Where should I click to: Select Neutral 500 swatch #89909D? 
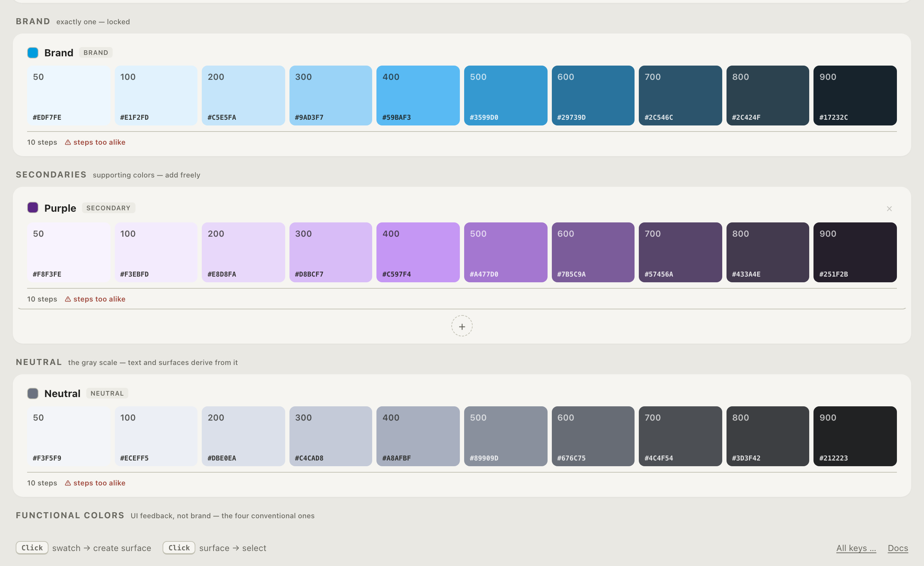coord(505,436)
